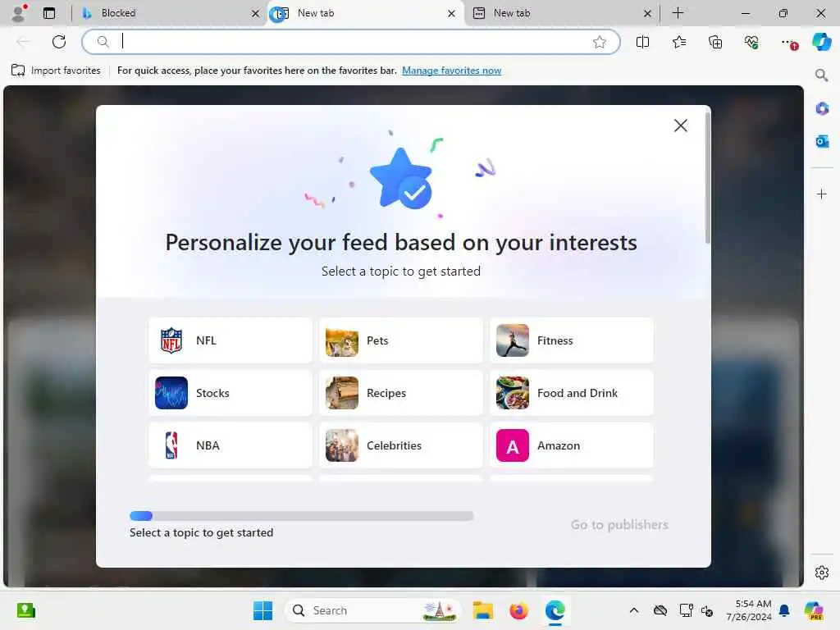Click the address bar input field
840x630 pixels.
[x=351, y=42]
